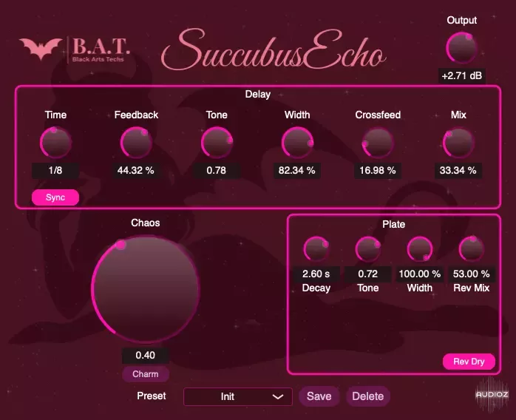The image size is (516, 420).
Task: Click the Delay Feedback knob
Action: 136,143
